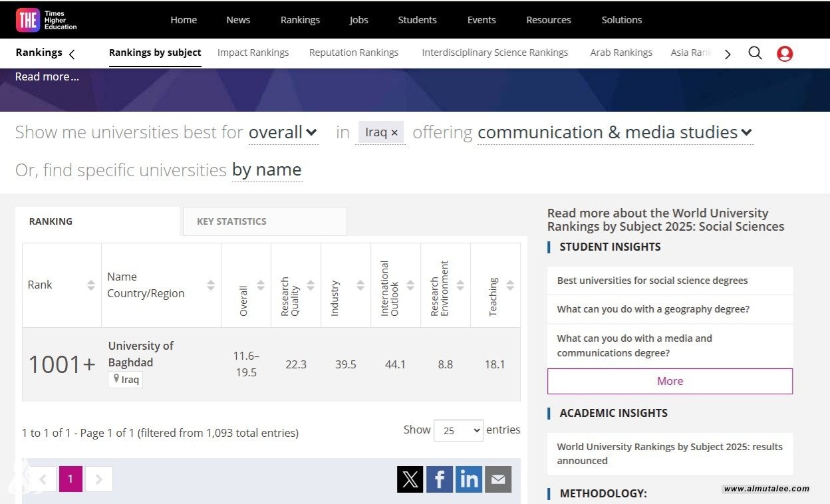
Task: Open the Show entries count dropdown
Action: tap(458, 430)
